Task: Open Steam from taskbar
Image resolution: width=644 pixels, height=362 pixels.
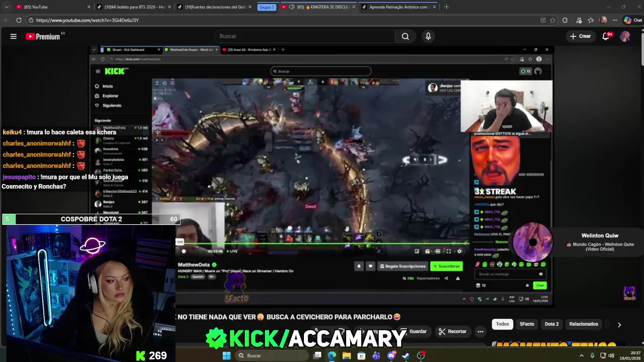Action: pyautogui.click(x=406, y=355)
